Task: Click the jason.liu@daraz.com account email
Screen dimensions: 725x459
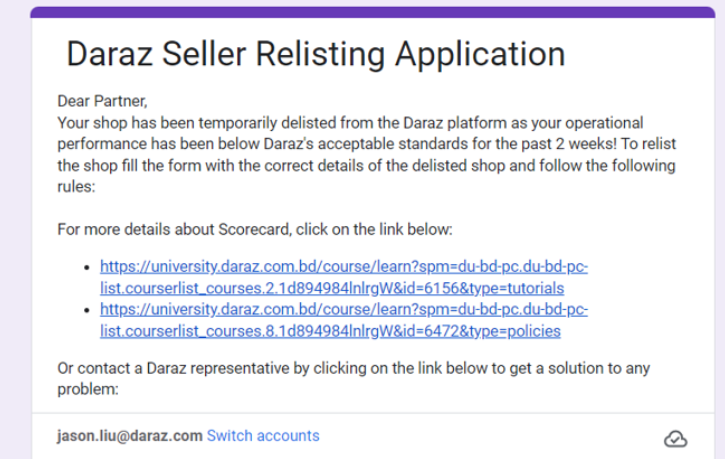Action: click(130, 436)
